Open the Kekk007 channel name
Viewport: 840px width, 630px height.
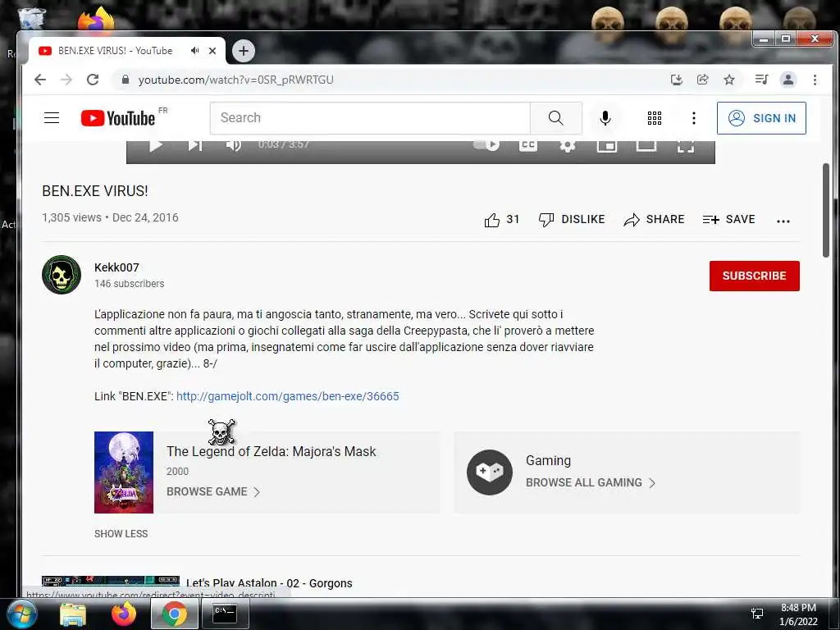tap(116, 267)
